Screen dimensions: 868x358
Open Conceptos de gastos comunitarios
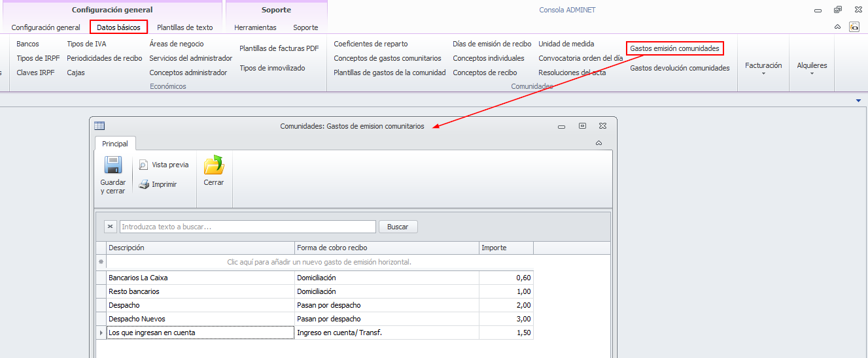[x=387, y=58]
